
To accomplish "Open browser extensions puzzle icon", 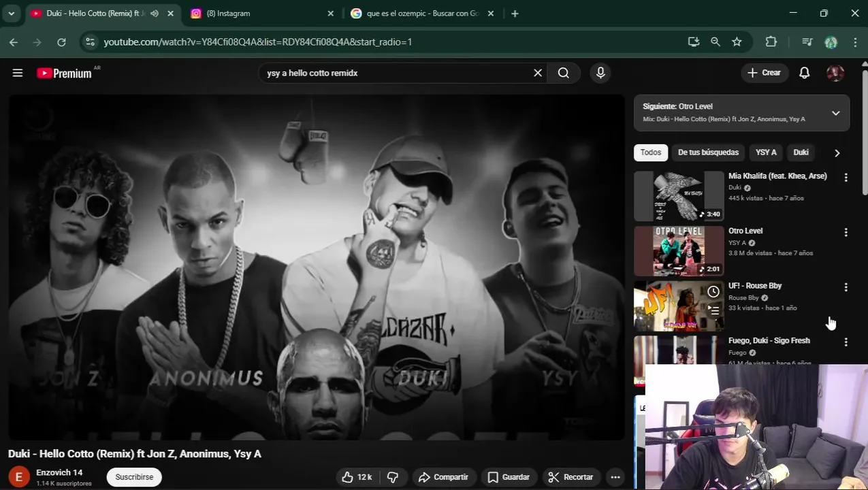I will click(771, 42).
